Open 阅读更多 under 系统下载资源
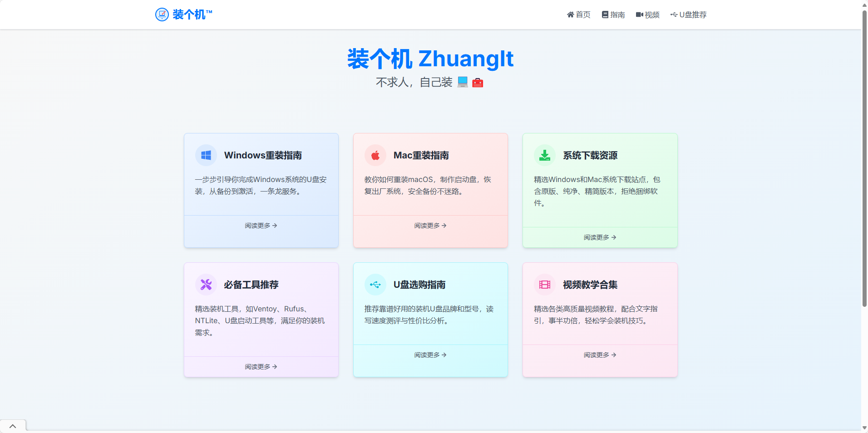The image size is (868, 433). (600, 237)
